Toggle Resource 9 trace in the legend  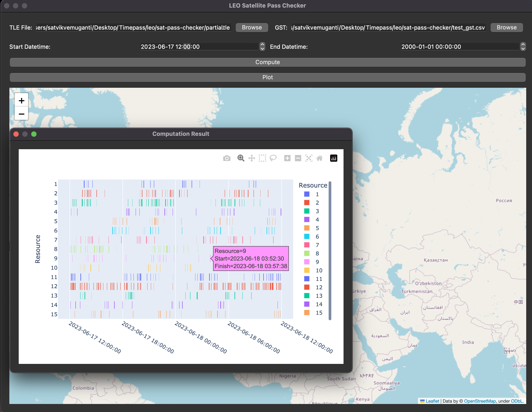(312, 262)
